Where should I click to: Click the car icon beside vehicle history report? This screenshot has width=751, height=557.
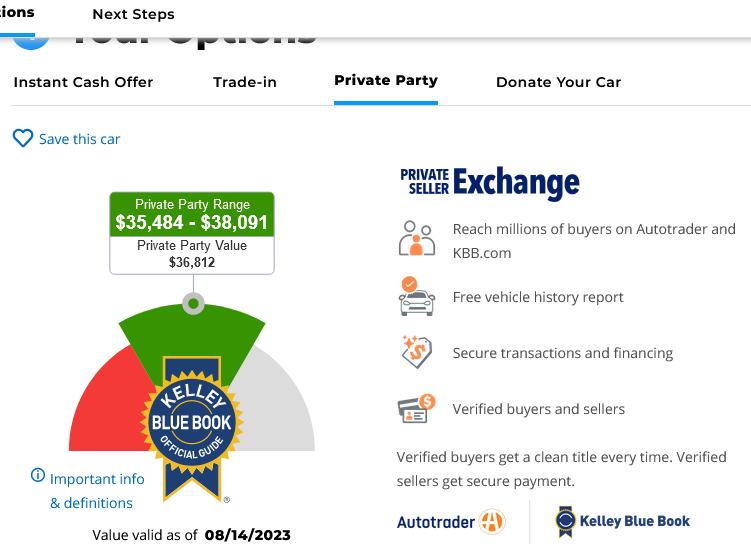417,296
